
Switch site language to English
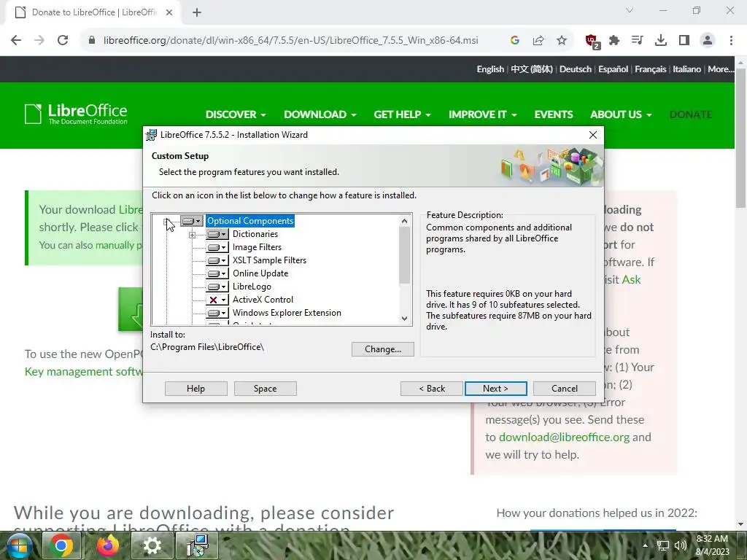pyautogui.click(x=490, y=69)
